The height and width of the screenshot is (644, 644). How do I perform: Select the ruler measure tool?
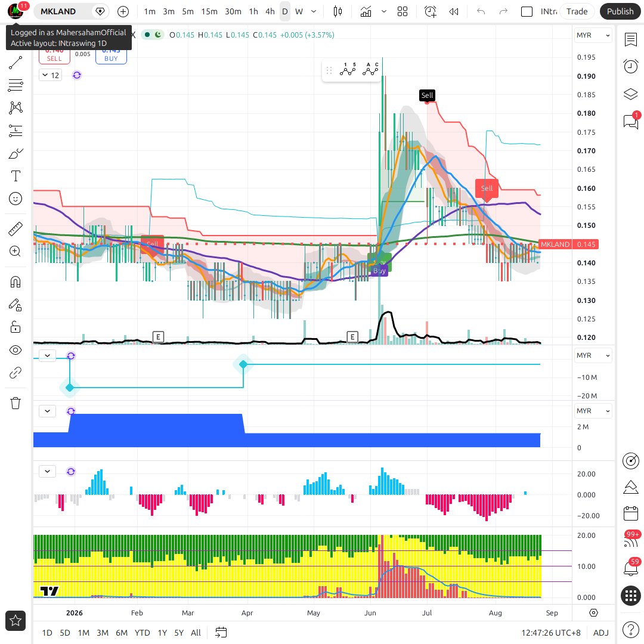coord(16,229)
